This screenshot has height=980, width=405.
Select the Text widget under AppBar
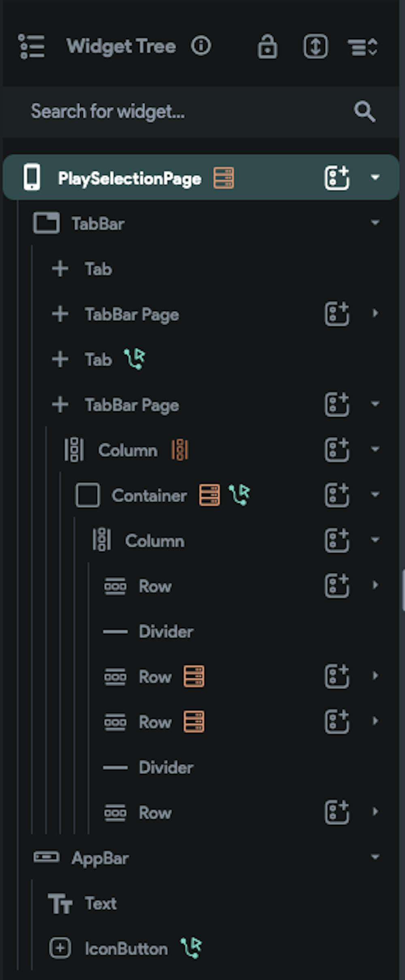coord(100,903)
